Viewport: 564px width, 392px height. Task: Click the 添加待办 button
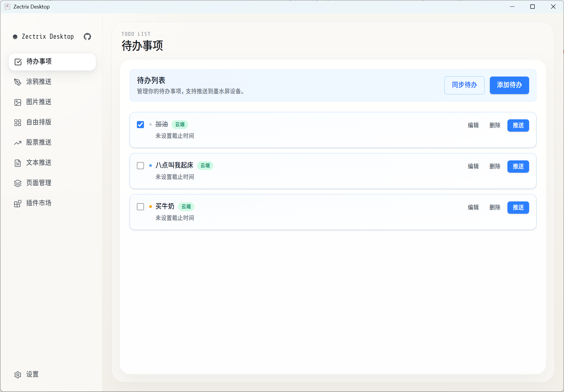[x=509, y=85]
